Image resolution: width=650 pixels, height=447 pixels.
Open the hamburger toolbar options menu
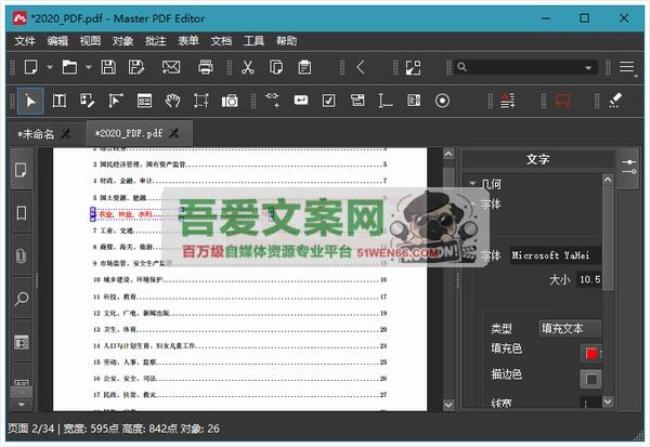coord(627,67)
